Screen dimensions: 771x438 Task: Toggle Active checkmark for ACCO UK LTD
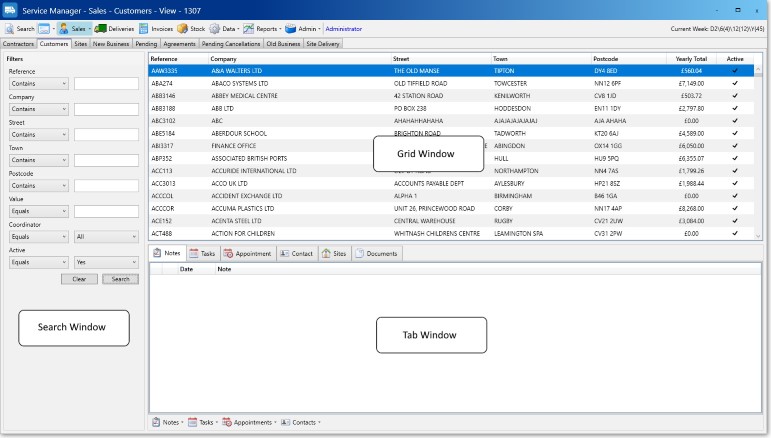coord(735,183)
